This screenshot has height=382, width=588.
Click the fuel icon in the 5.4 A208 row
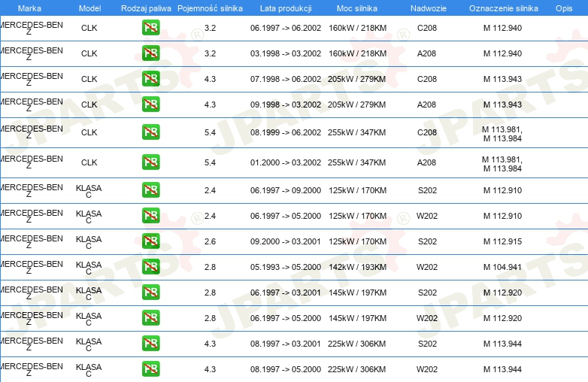[150, 162]
